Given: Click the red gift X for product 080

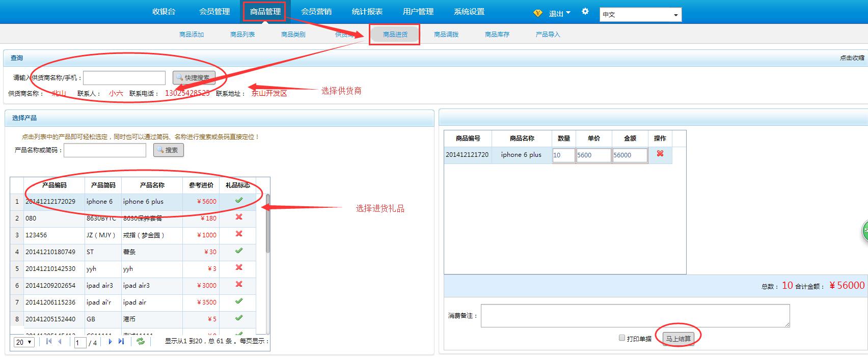Looking at the screenshot, I should pyautogui.click(x=238, y=217).
